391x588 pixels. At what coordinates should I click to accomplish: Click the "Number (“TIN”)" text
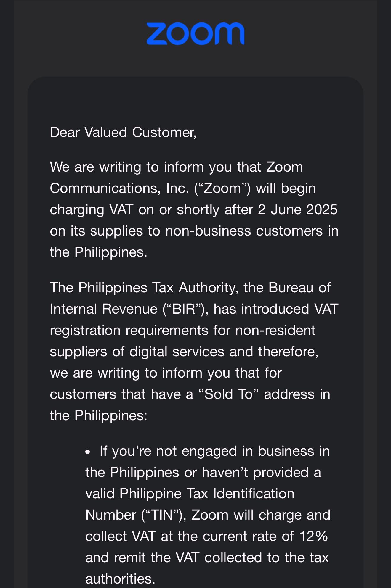click(x=136, y=515)
